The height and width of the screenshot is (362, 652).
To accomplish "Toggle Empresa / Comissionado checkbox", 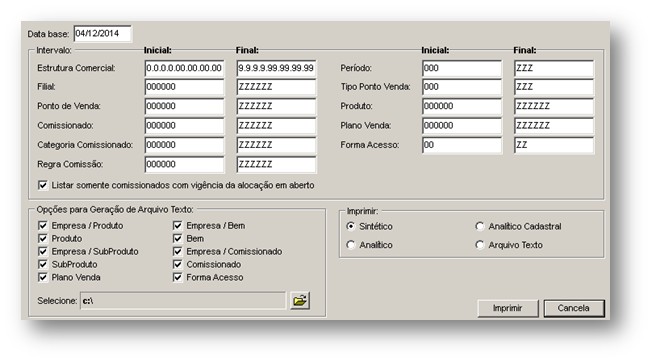I will coord(178,251).
